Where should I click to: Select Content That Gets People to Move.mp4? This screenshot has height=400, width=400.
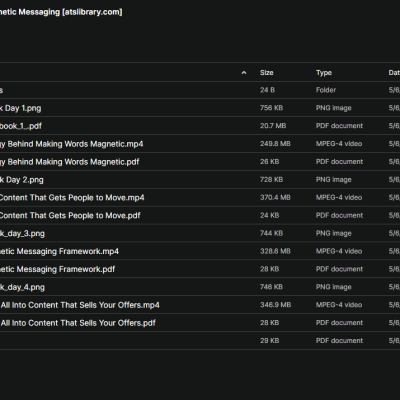point(72,198)
